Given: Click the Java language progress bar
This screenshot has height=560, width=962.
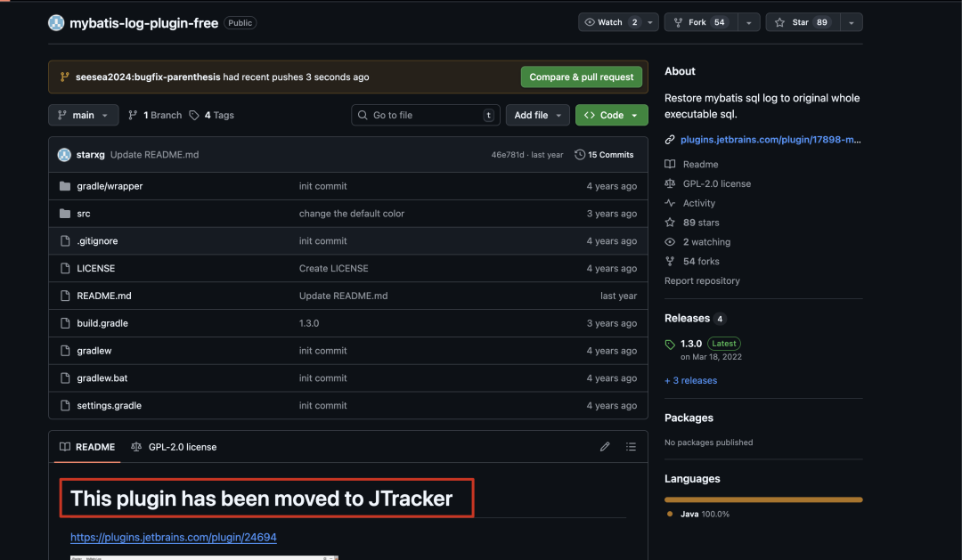Looking at the screenshot, I should click(x=763, y=499).
